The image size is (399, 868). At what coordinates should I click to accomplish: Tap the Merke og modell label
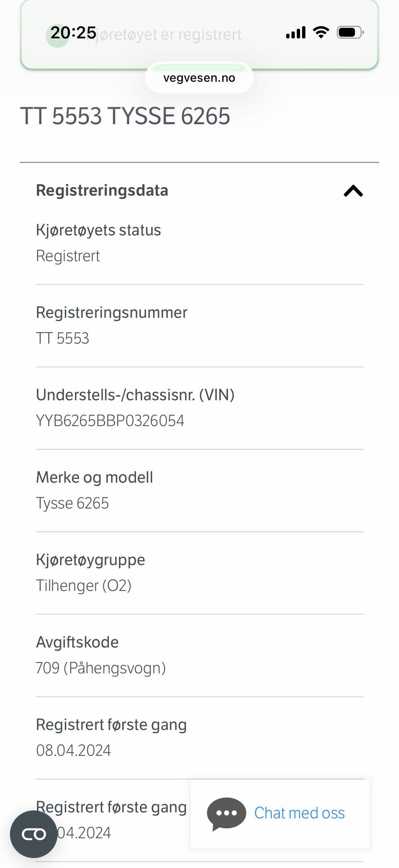tap(94, 477)
